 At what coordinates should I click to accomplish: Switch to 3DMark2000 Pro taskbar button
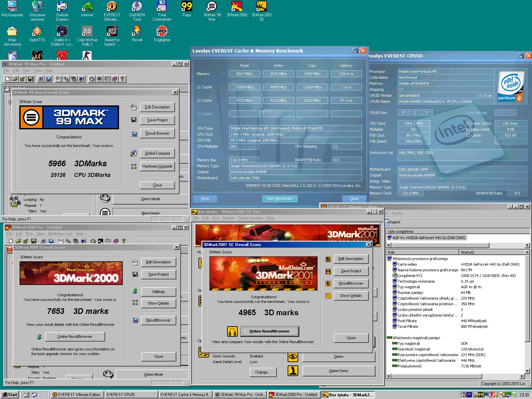294,395
